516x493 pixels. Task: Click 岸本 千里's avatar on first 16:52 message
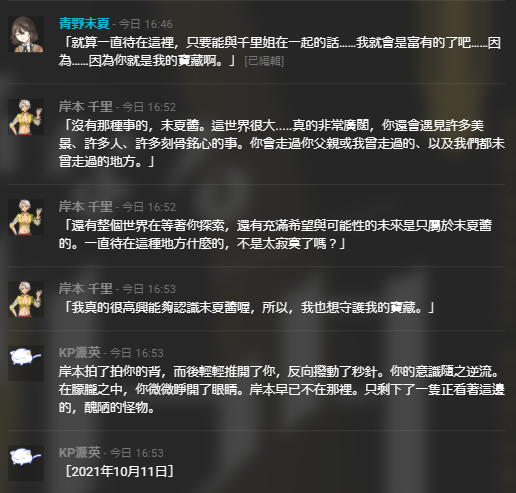tap(26, 117)
